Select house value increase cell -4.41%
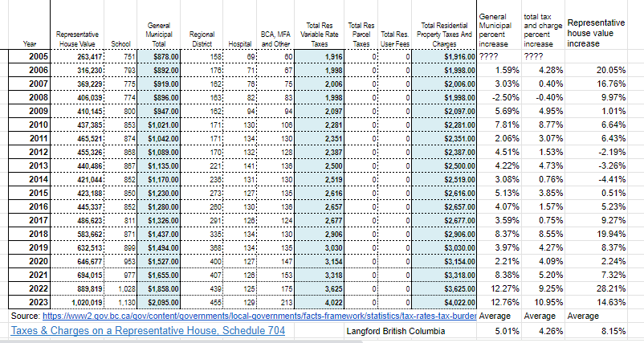Image resolution: width=644 pixels, height=343 pixels. pyautogui.click(x=596, y=179)
